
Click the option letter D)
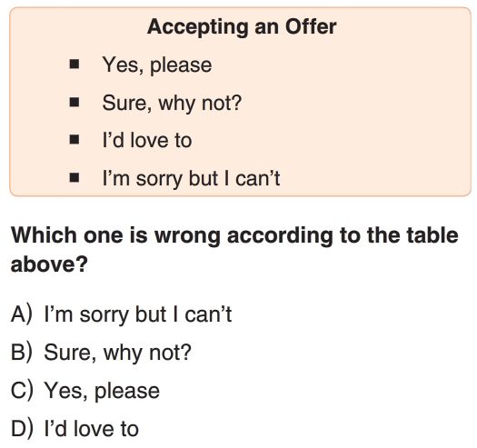[21, 429]
